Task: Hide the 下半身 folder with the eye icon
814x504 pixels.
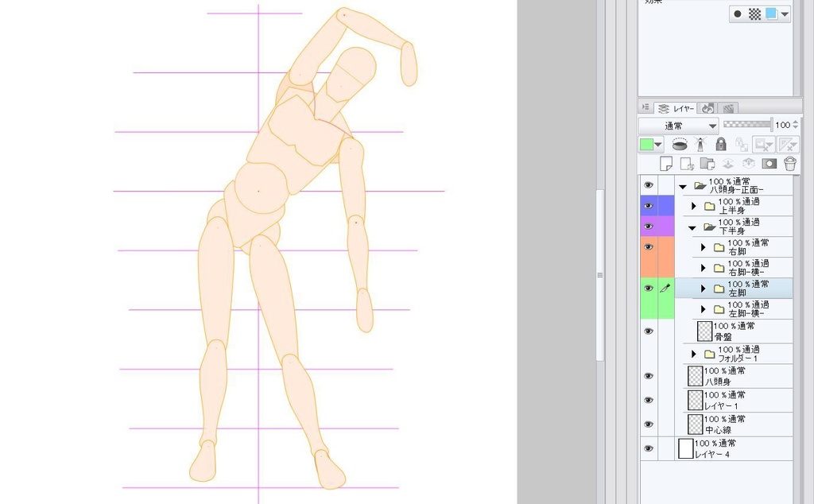Action: coord(649,227)
